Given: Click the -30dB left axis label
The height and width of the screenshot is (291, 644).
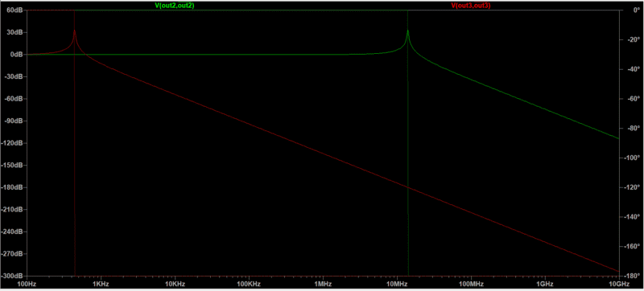Looking at the screenshot, I should click(14, 76).
